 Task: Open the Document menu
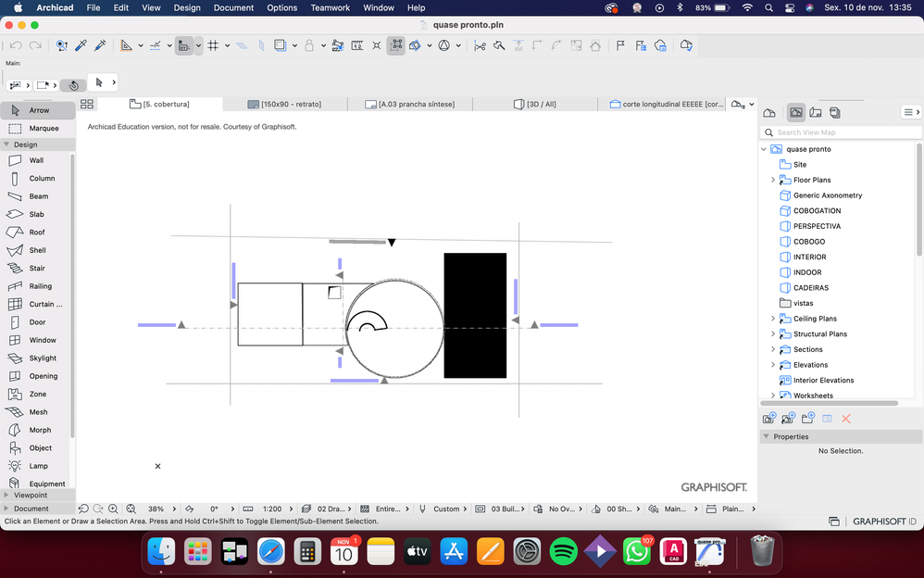pyautogui.click(x=233, y=7)
